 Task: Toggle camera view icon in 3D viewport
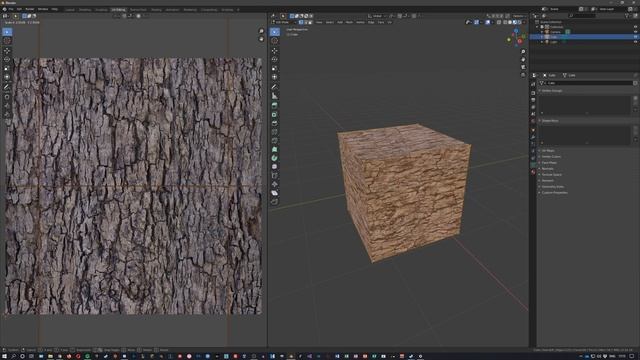[523, 67]
